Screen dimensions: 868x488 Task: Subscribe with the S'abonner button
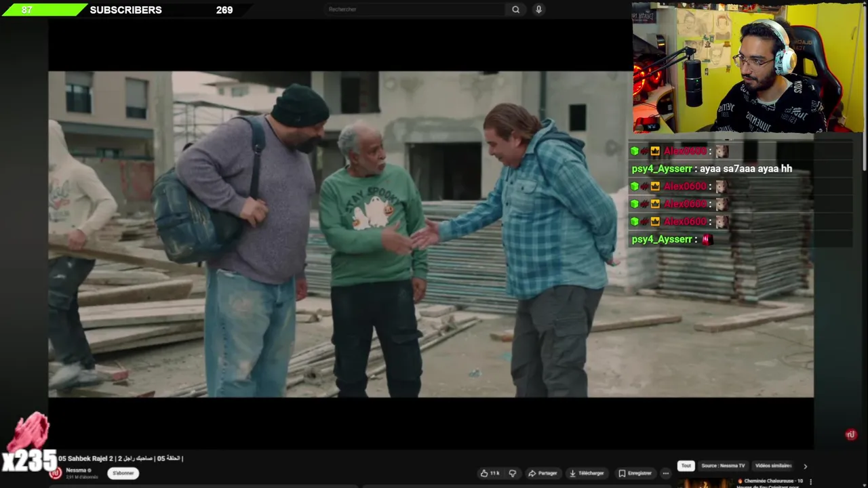[123, 473]
